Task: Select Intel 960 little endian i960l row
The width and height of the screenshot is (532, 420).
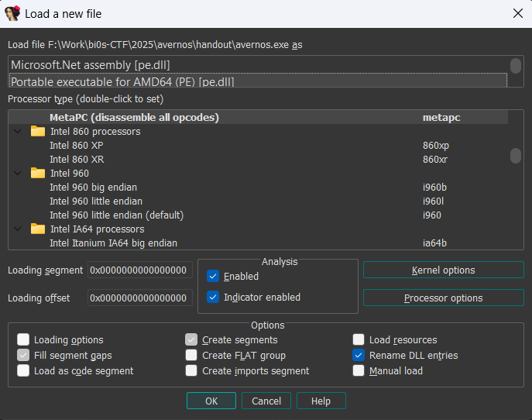Action: (x=258, y=201)
